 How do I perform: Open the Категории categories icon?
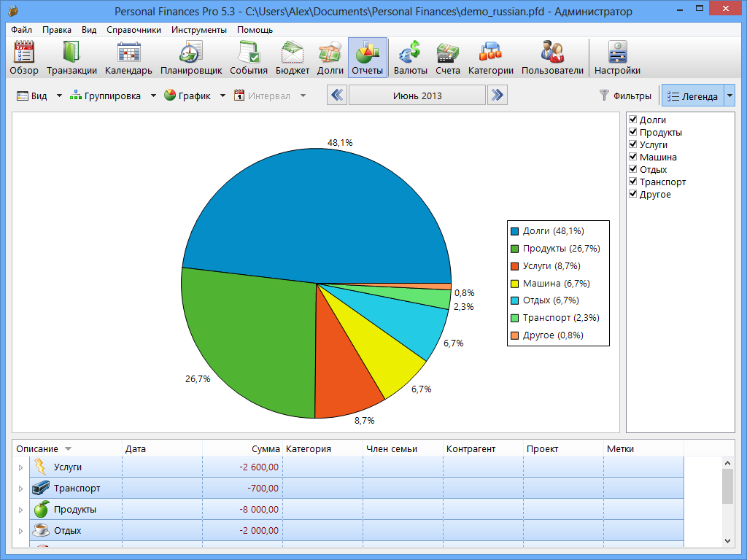(x=490, y=58)
